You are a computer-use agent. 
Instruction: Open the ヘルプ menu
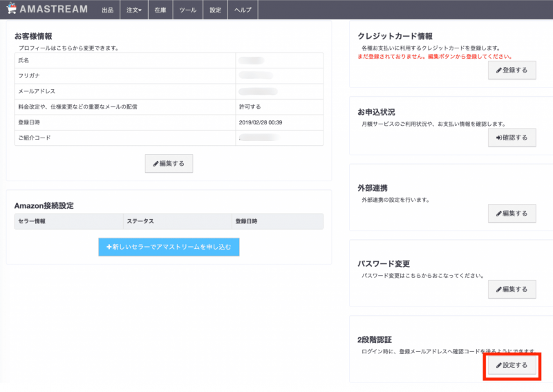pos(243,10)
